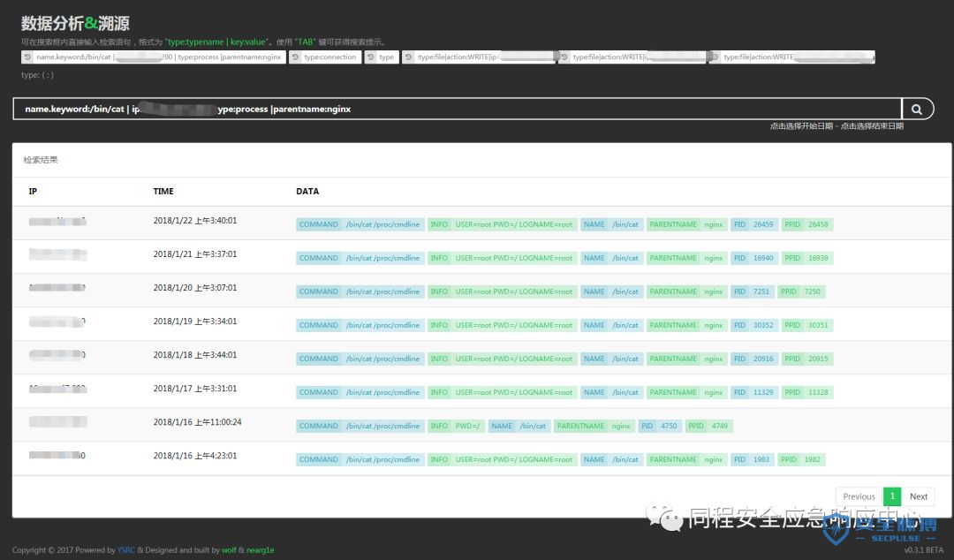
Task: Click COMMAND /bin/cat /proc/cmdline tag in 1/22 row
Action: pyautogui.click(x=360, y=224)
